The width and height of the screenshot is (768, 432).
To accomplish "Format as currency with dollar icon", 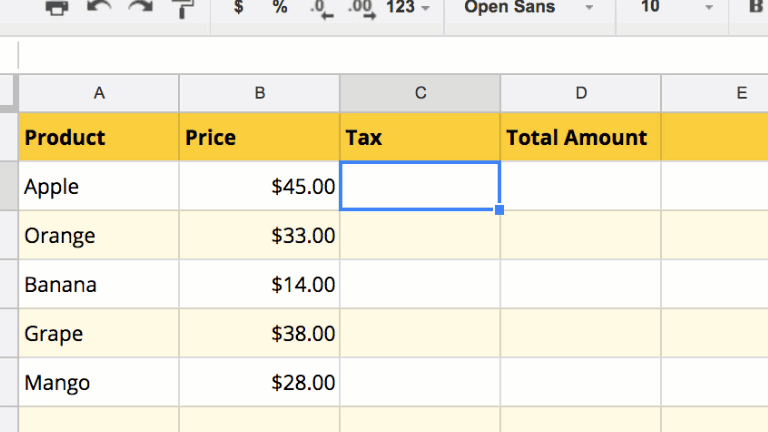I will (239, 7).
